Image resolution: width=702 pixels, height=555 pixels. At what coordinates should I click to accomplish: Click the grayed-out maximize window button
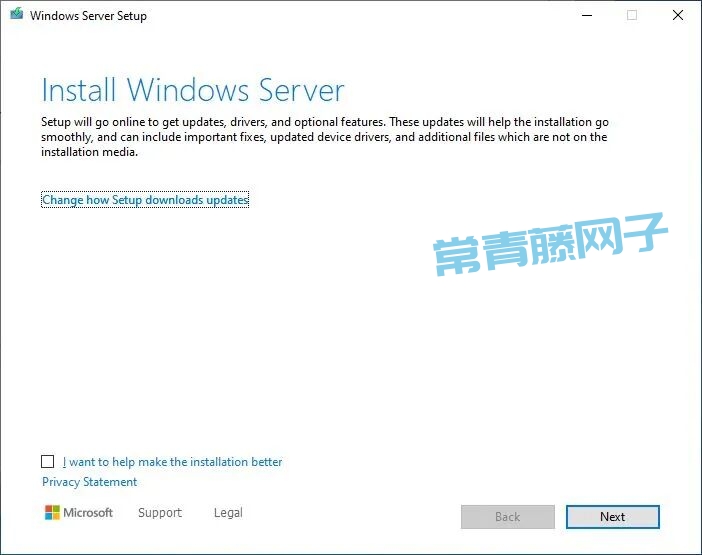(x=632, y=16)
